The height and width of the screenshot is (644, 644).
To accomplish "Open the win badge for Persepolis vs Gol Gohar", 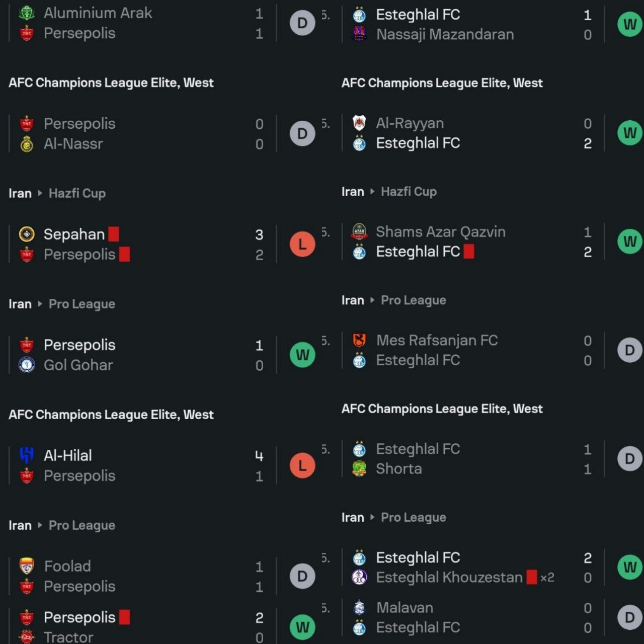I will click(x=302, y=355).
